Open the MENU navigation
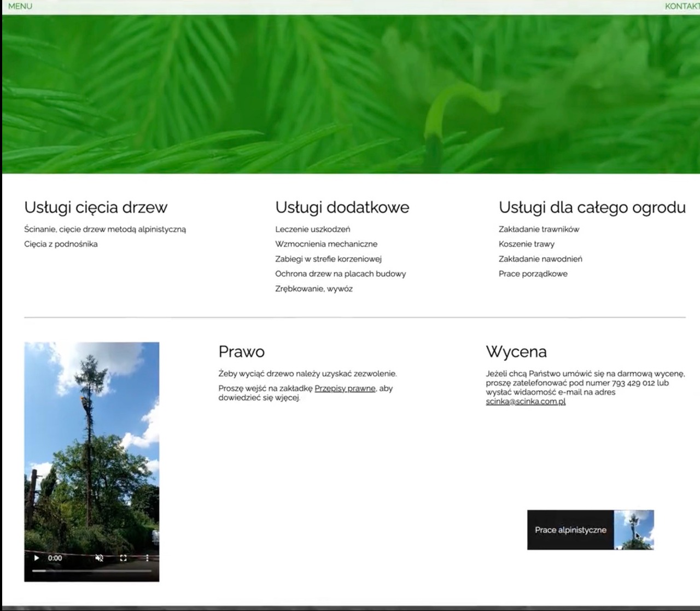Screen dimensions: 700x611 [x=21, y=7]
